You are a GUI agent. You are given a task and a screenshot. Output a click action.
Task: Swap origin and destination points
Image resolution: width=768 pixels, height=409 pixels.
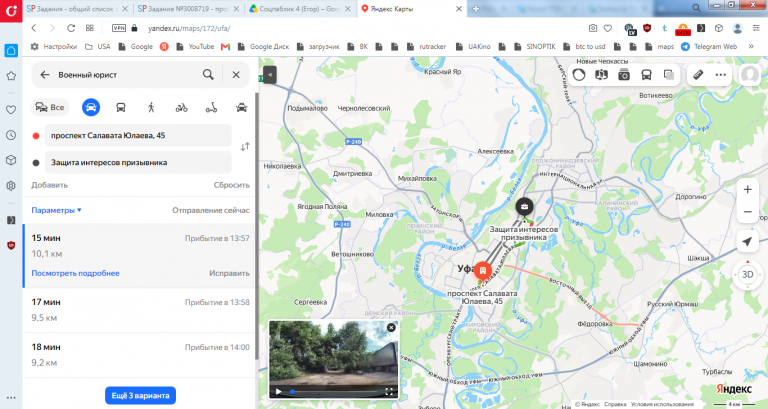pyautogui.click(x=245, y=146)
